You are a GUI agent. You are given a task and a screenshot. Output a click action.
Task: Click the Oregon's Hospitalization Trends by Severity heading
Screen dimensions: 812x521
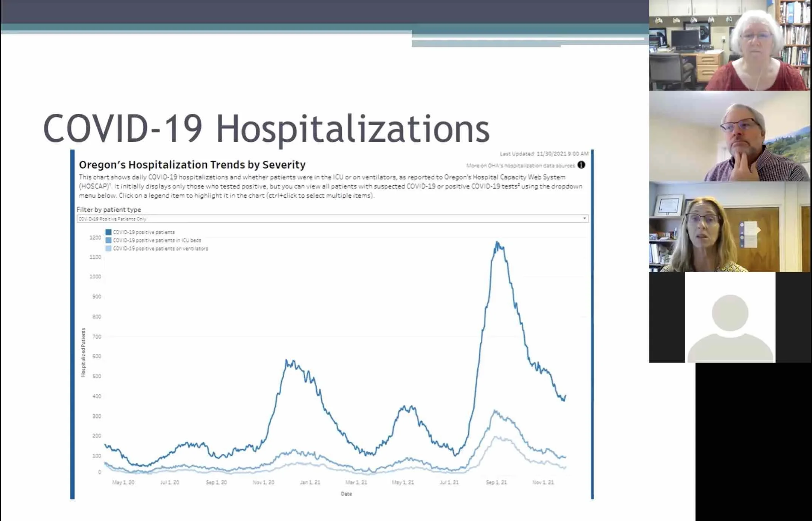click(192, 165)
